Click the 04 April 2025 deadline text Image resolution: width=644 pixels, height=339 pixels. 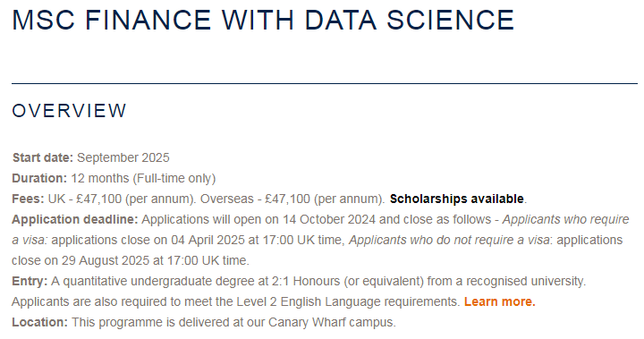pos(208,240)
